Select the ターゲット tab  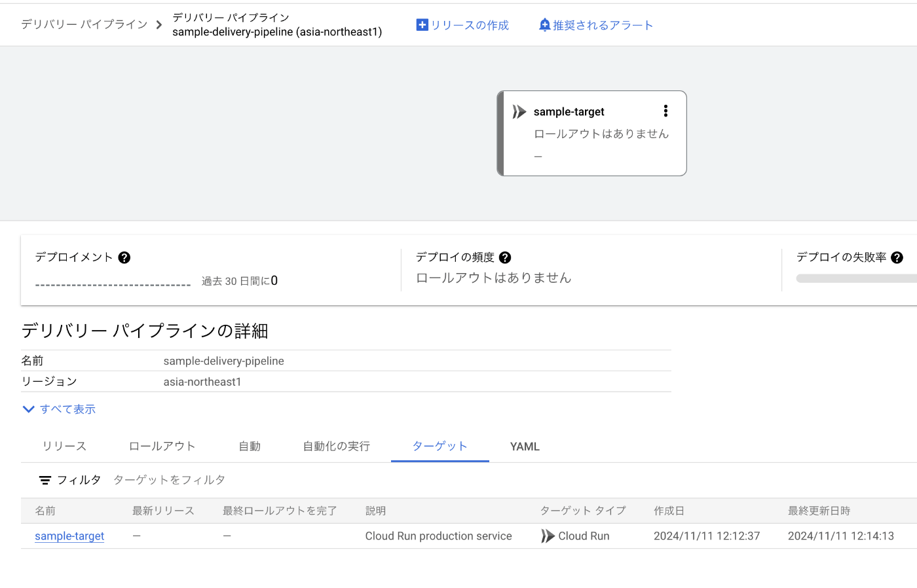[440, 447]
